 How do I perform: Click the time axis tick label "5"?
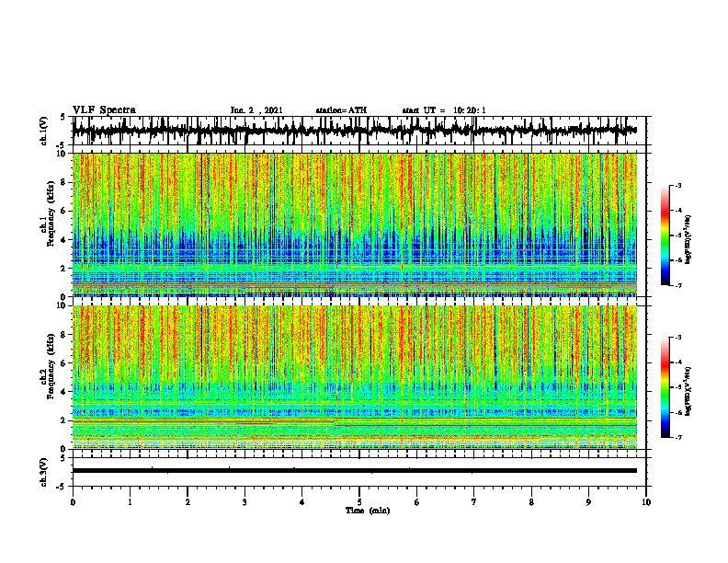click(359, 502)
